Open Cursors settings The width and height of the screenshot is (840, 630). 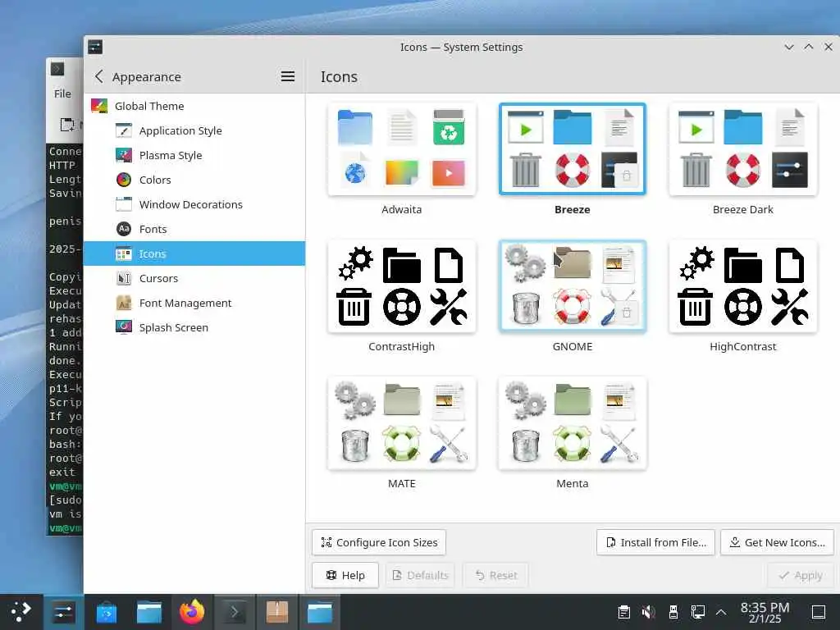coord(194,279)
